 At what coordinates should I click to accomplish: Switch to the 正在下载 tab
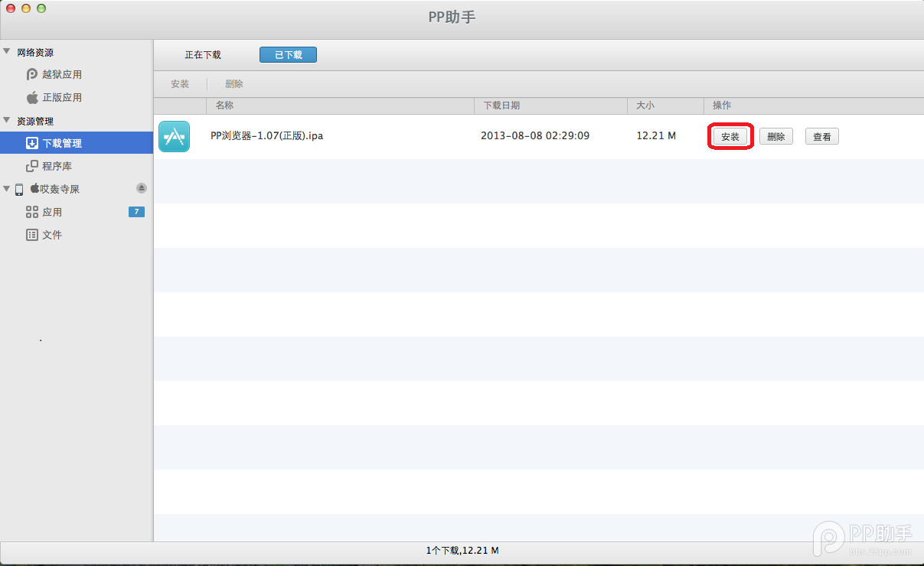203,55
